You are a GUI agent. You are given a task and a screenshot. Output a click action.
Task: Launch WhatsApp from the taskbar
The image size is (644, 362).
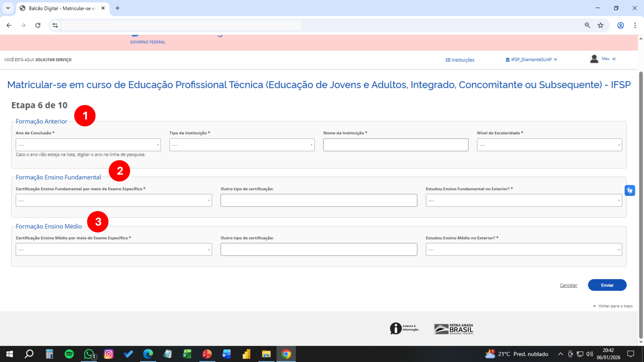(x=89, y=354)
